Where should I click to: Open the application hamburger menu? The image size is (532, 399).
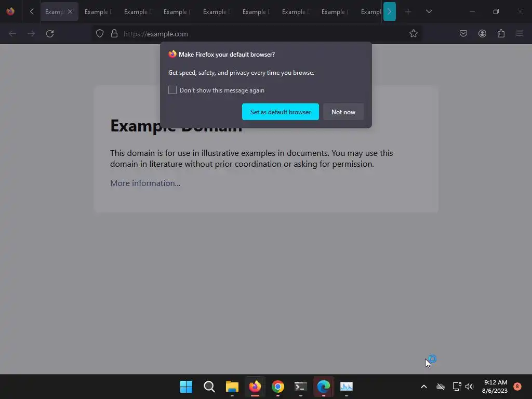[520, 34]
